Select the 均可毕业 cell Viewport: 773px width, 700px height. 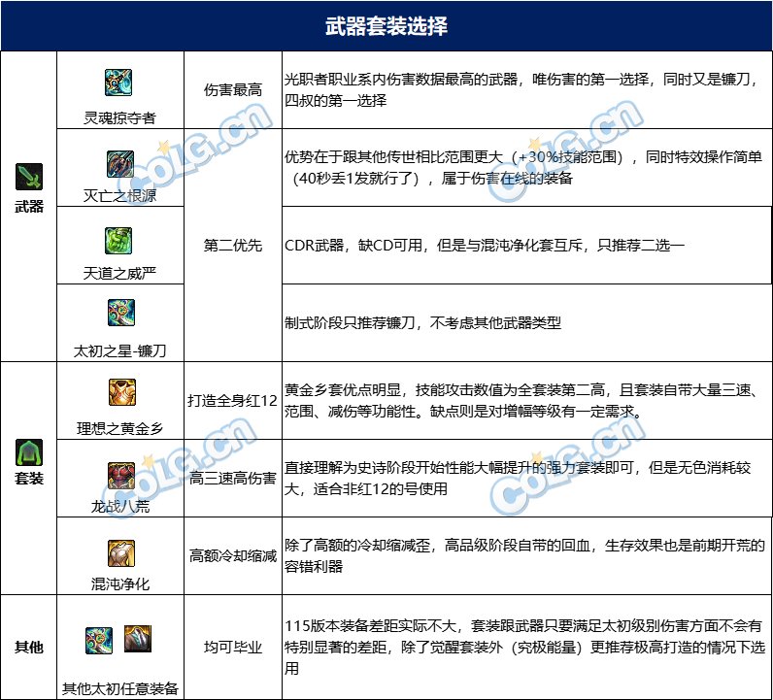(232, 648)
